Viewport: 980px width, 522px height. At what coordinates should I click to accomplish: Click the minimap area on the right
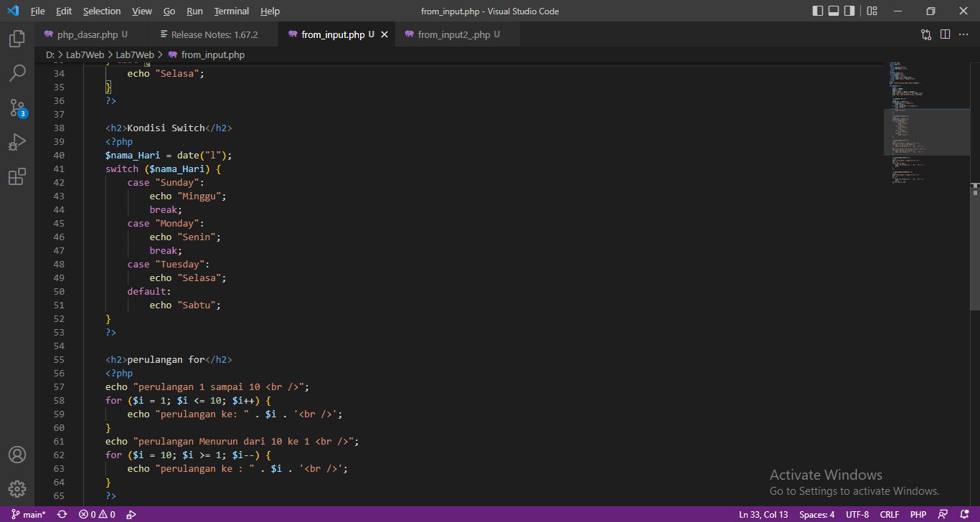pyautogui.click(x=925, y=129)
